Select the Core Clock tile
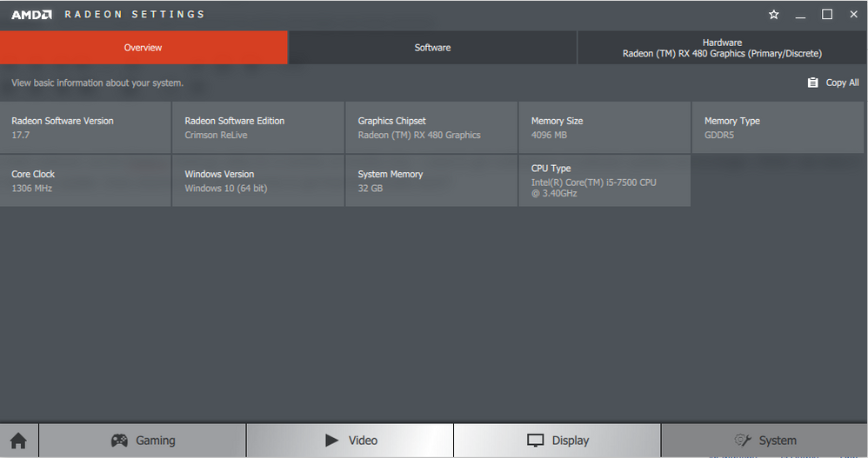This screenshot has height=458, width=868. (x=85, y=181)
